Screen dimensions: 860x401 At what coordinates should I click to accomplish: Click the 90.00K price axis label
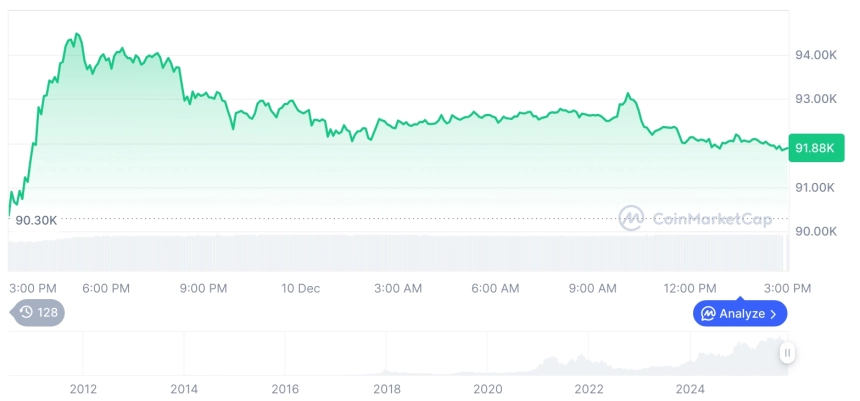point(815,231)
